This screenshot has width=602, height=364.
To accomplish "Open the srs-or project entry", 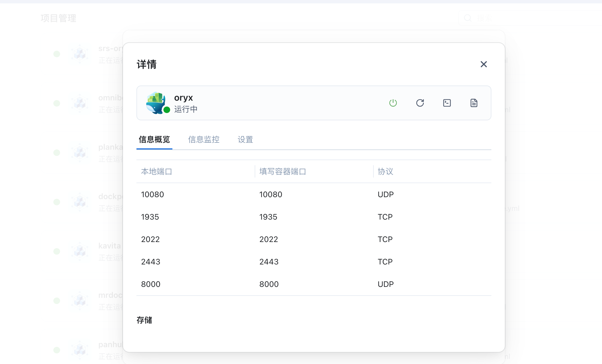I will [110, 48].
